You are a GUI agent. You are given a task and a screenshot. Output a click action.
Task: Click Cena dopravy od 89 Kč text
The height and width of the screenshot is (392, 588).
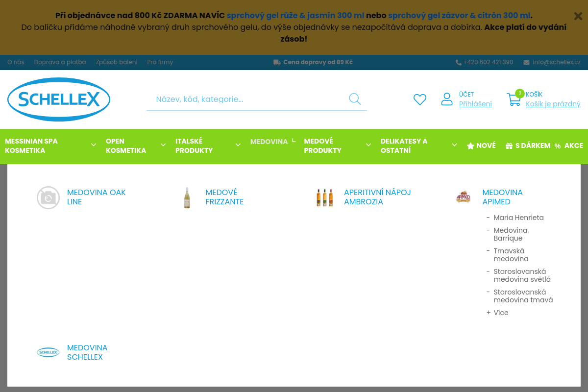pyautogui.click(x=318, y=62)
